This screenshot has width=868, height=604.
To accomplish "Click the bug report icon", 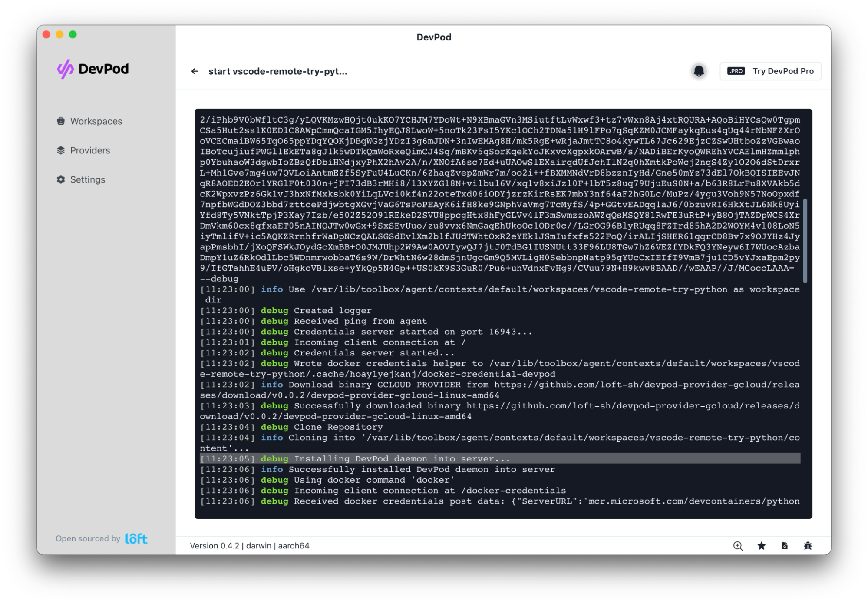I will coord(808,546).
